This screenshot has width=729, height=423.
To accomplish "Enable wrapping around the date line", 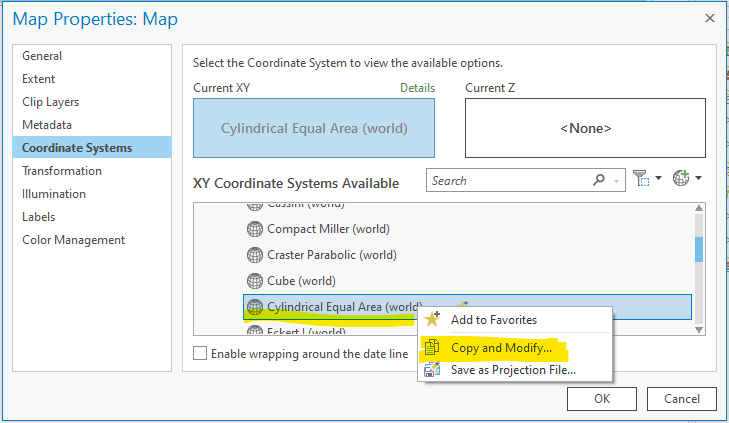I will point(200,353).
